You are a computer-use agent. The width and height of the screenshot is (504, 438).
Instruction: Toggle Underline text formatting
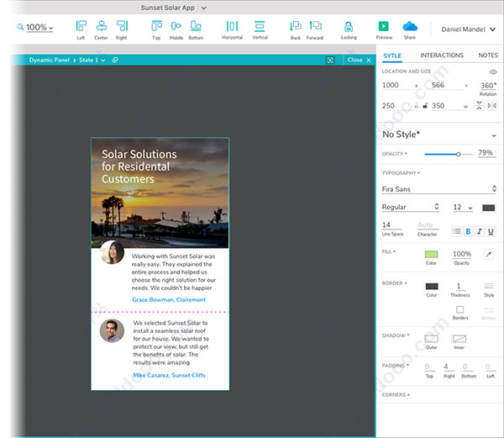[491, 231]
